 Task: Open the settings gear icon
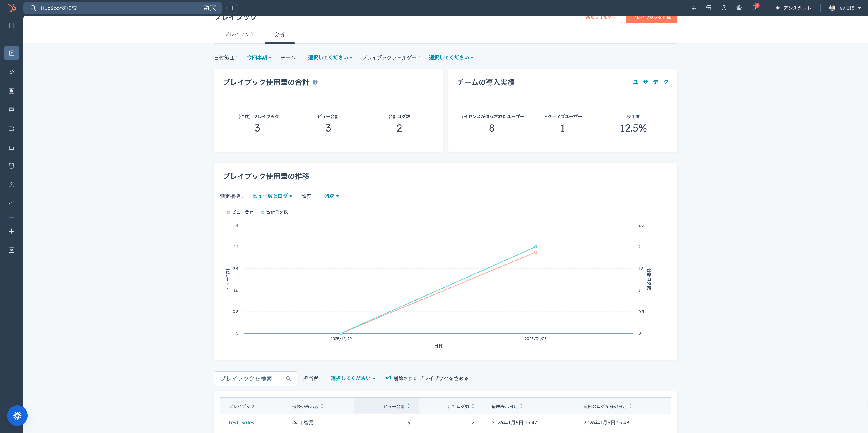coord(739,8)
